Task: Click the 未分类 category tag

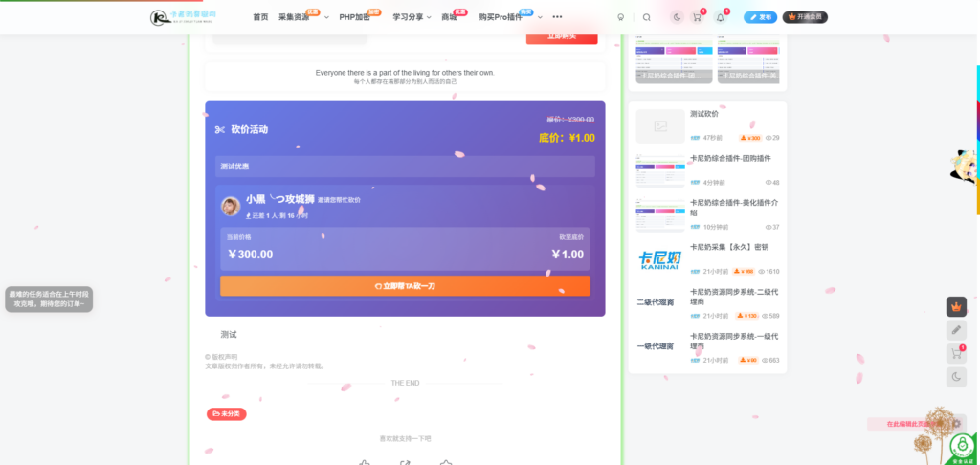Action: [x=226, y=413]
